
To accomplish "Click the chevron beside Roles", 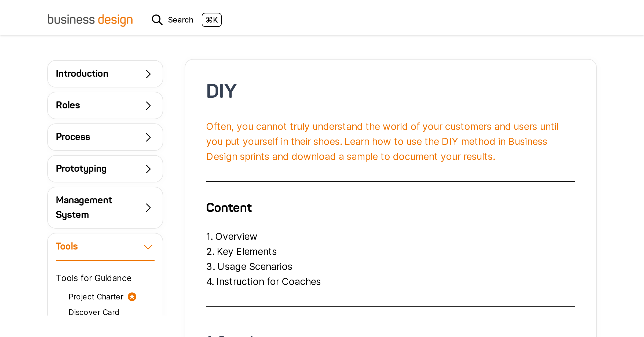I will point(148,105).
